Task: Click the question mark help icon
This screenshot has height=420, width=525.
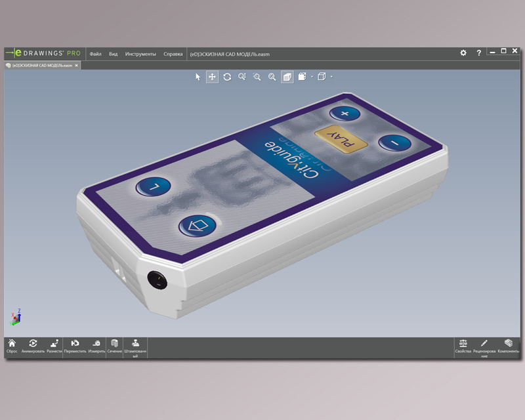Action: pos(479,52)
